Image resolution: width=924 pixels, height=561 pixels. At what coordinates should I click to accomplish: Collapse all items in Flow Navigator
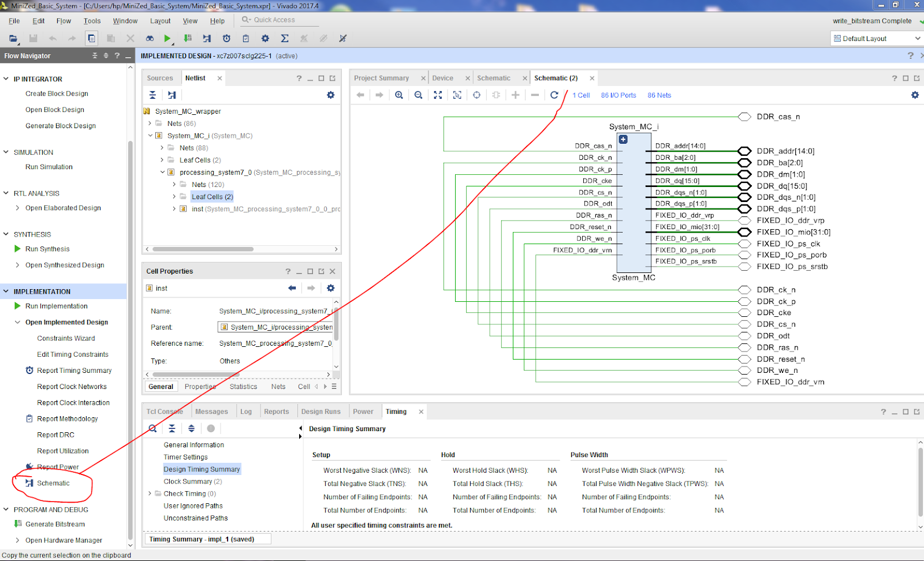95,56
